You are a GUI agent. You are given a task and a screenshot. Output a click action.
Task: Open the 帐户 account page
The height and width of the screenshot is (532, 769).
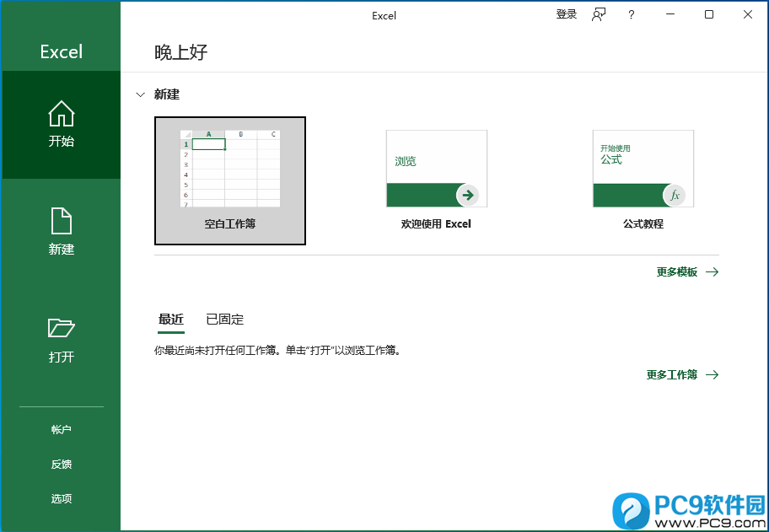pyautogui.click(x=62, y=429)
